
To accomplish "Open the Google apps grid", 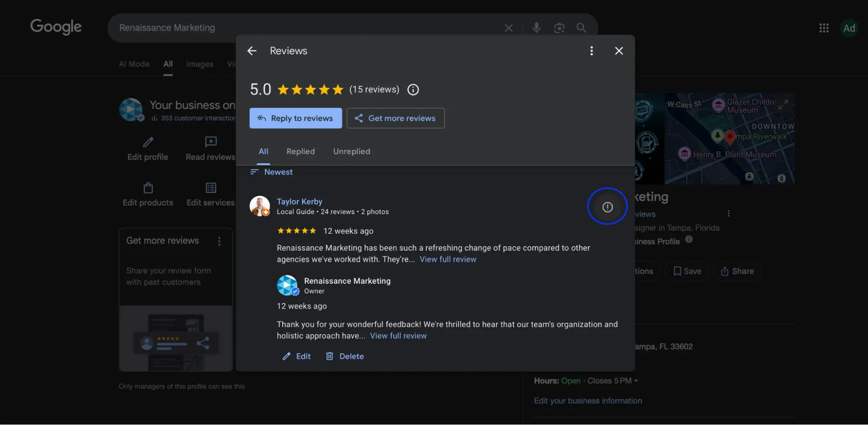I will click(x=823, y=27).
